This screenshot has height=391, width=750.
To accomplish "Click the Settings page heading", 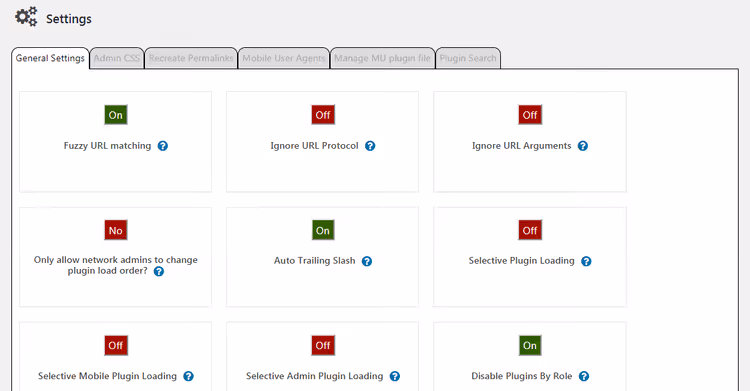I will tap(69, 19).
